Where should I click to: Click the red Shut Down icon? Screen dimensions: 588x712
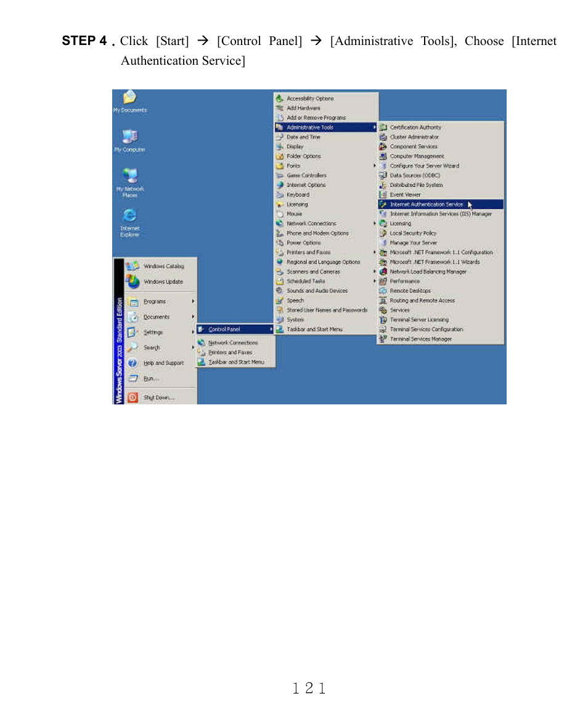(x=133, y=398)
